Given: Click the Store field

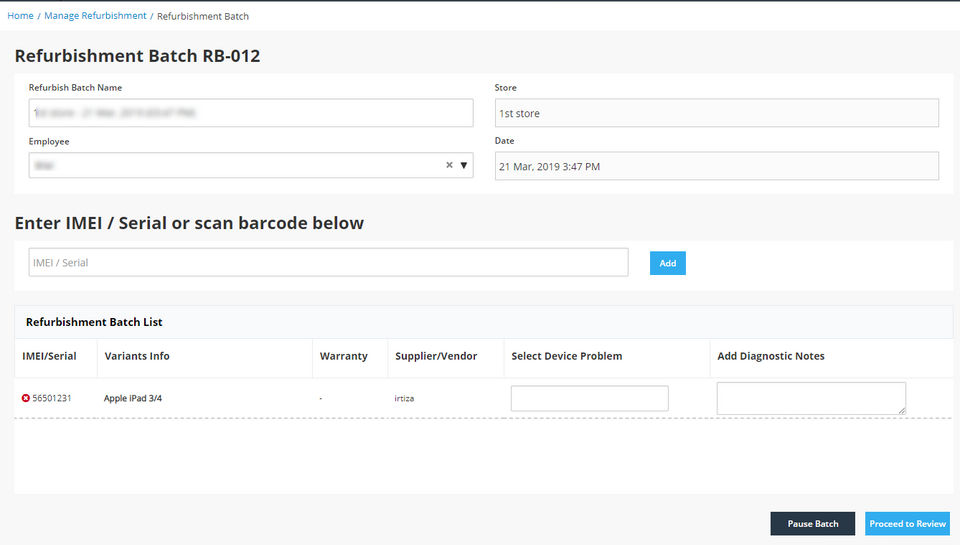Looking at the screenshot, I should click(716, 113).
